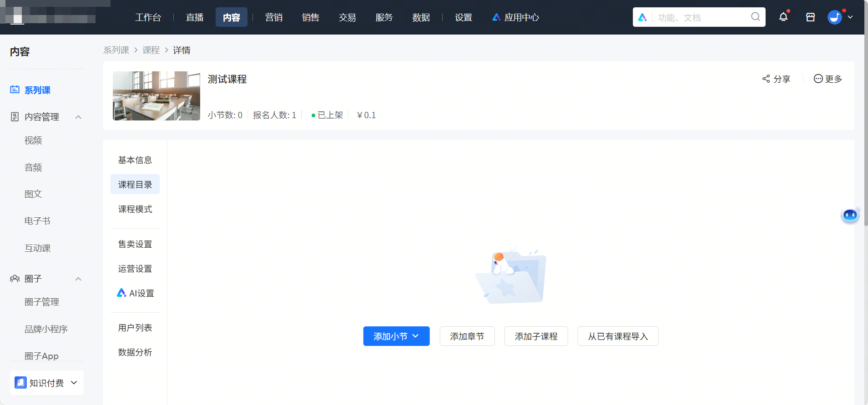The height and width of the screenshot is (405, 868).
Task: Click the ¥0.1 price text
Action: (x=366, y=115)
